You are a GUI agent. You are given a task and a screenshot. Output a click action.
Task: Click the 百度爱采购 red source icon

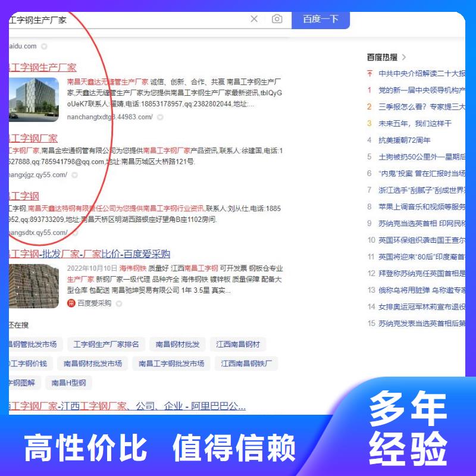click(x=71, y=303)
